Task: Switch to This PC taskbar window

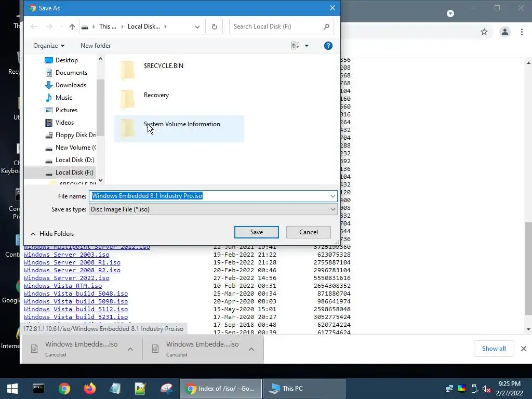Action: pos(304,389)
